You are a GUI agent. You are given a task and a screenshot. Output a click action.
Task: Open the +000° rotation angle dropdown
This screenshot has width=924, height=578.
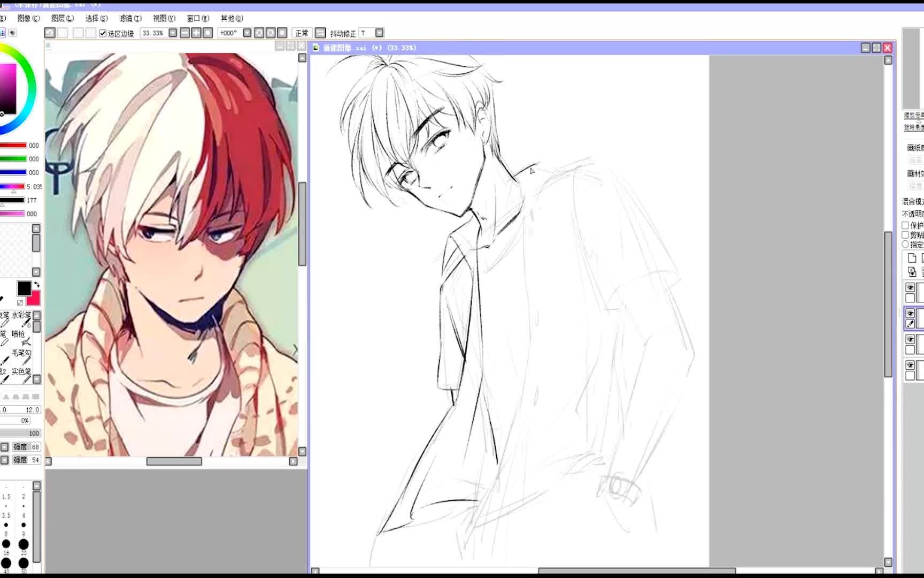coord(247,33)
